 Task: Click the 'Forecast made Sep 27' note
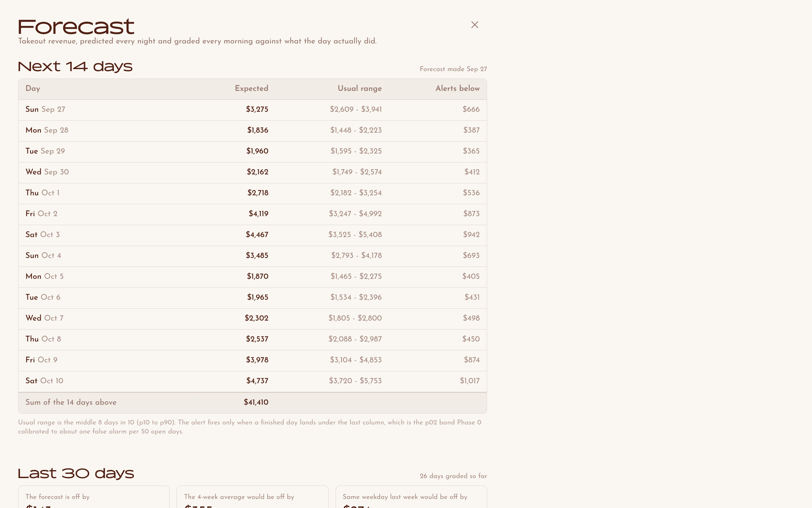453,69
